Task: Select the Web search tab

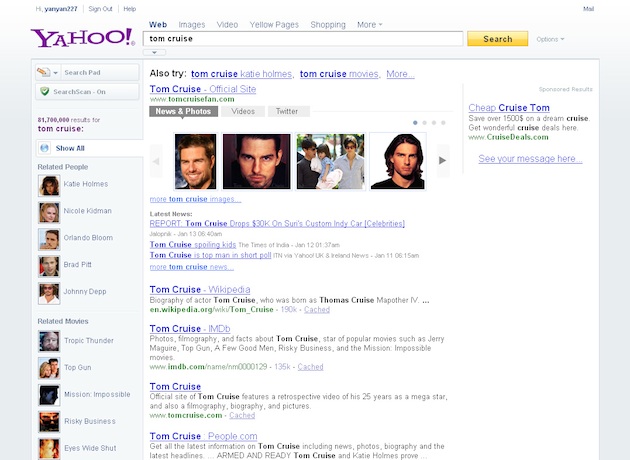Action: 158,25
